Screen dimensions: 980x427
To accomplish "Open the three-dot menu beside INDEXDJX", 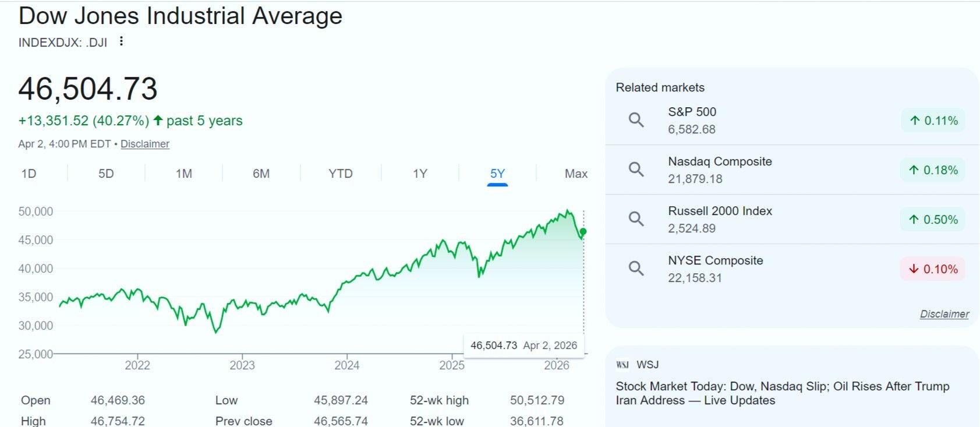I will tap(121, 41).
